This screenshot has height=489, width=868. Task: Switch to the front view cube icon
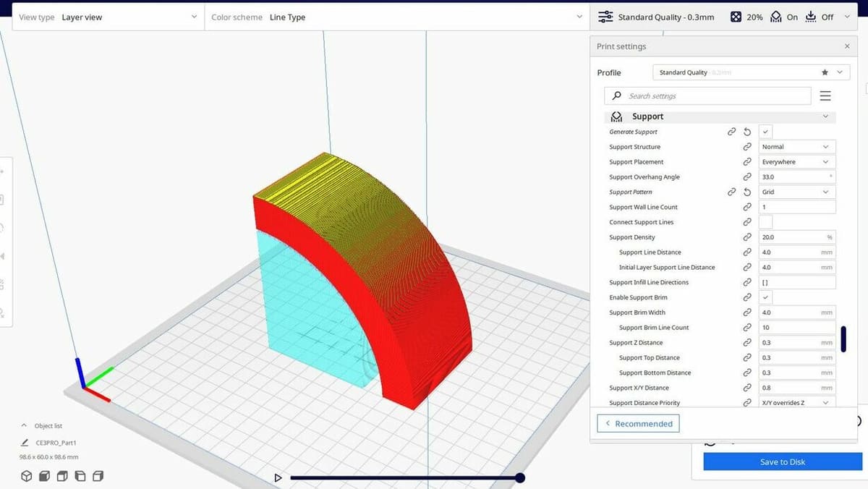click(45, 476)
